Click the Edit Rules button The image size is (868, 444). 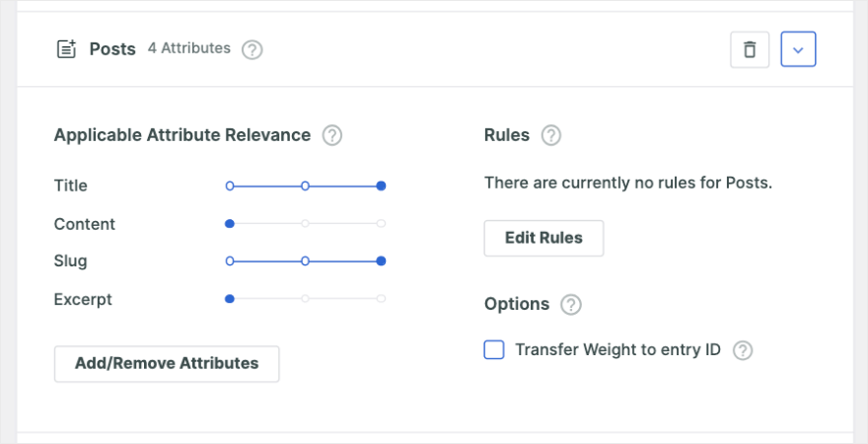543,238
